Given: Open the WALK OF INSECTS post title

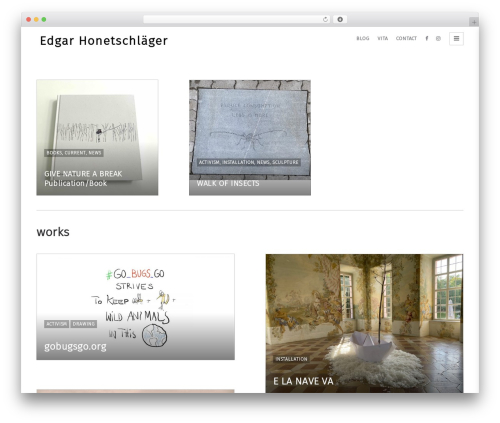Looking at the screenshot, I should tap(228, 183).
